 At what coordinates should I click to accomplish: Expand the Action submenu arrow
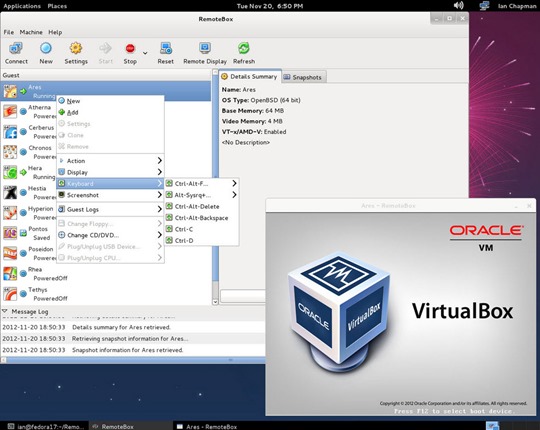pyautogui.click(x=159, y=160)
